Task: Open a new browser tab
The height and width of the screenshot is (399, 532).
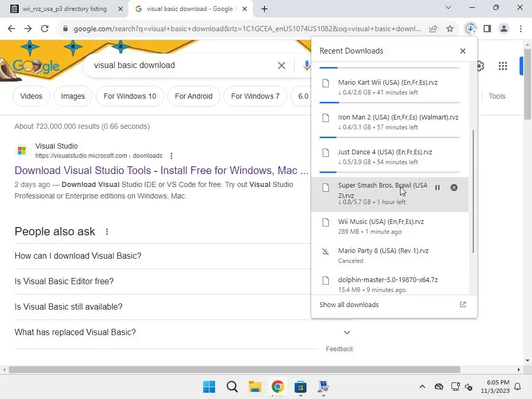Action: pos(264,9)
